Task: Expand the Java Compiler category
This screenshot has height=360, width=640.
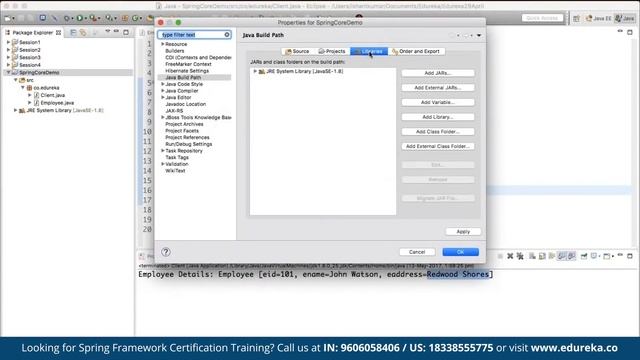Action: click(162, 91)
